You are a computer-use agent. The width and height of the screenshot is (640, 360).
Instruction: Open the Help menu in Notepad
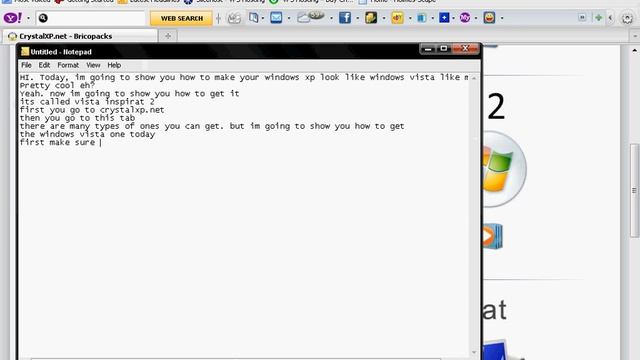point(114,65)
